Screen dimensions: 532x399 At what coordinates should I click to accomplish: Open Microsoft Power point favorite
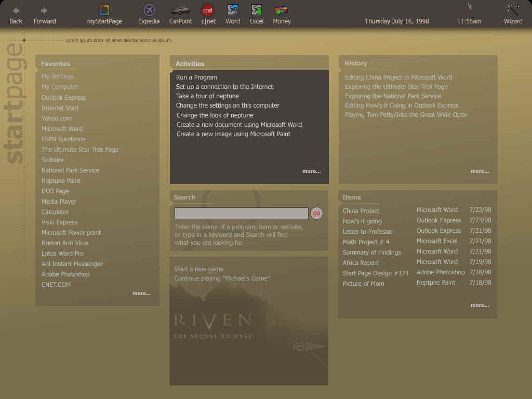[71, 233]
